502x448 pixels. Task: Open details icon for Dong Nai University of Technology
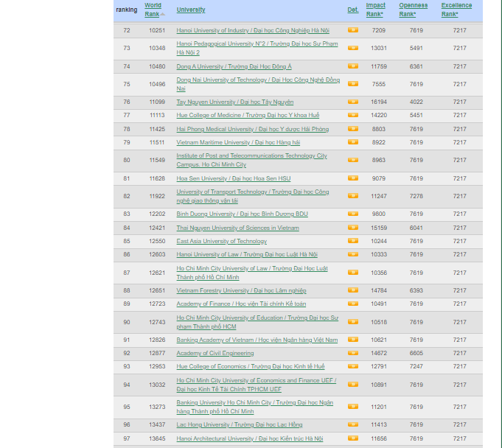pyautogui.click(x=353, y=84)
